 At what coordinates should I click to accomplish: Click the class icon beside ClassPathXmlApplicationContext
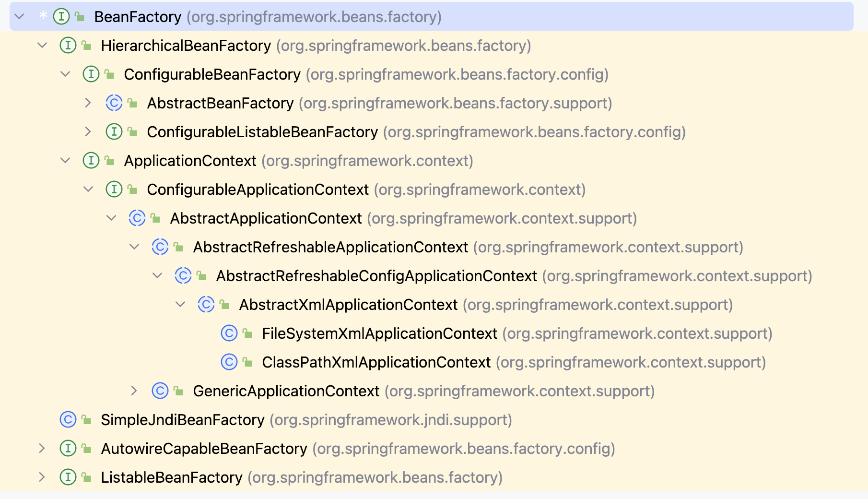(229, 362)
